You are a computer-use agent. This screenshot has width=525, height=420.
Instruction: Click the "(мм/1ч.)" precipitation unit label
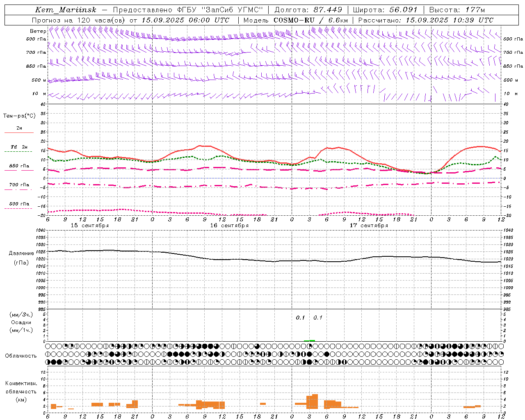point(21,330)
